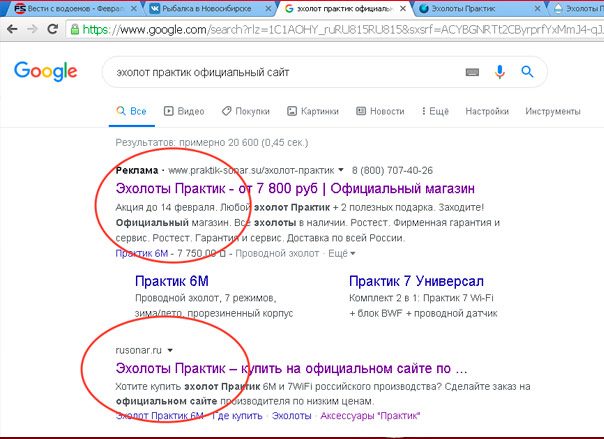
Task: Select the 'Картинки' search filter
Action: (x=313, y=111)
